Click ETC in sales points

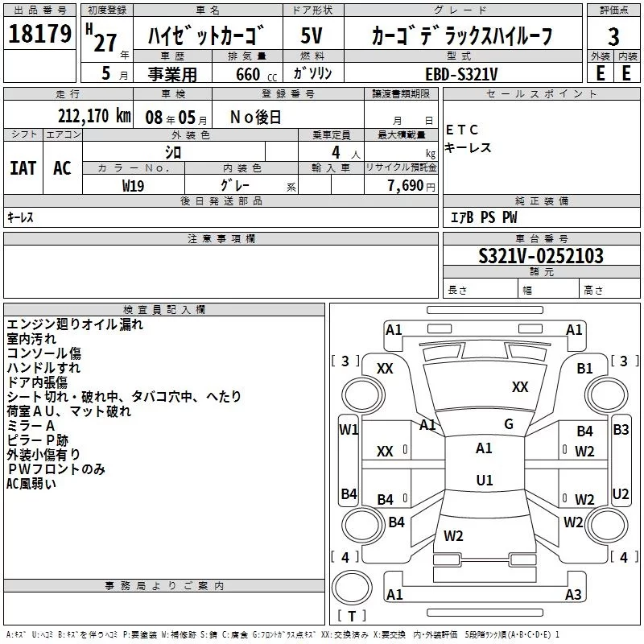[462, 130]
